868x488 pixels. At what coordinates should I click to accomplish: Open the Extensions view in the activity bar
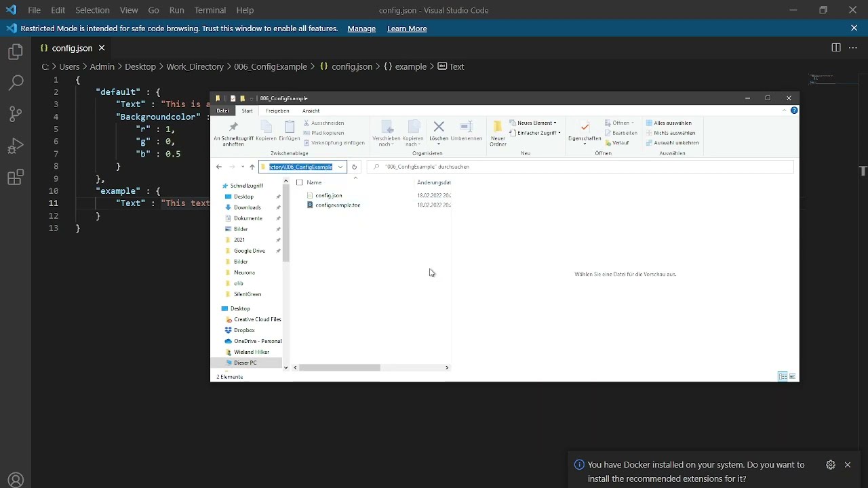[16, 178]
